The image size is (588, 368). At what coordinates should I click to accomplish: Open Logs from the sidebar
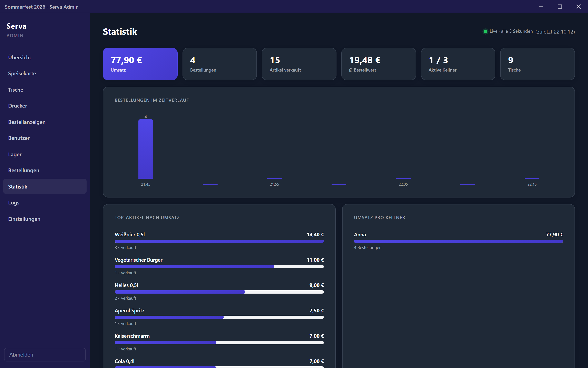point(45,203)
